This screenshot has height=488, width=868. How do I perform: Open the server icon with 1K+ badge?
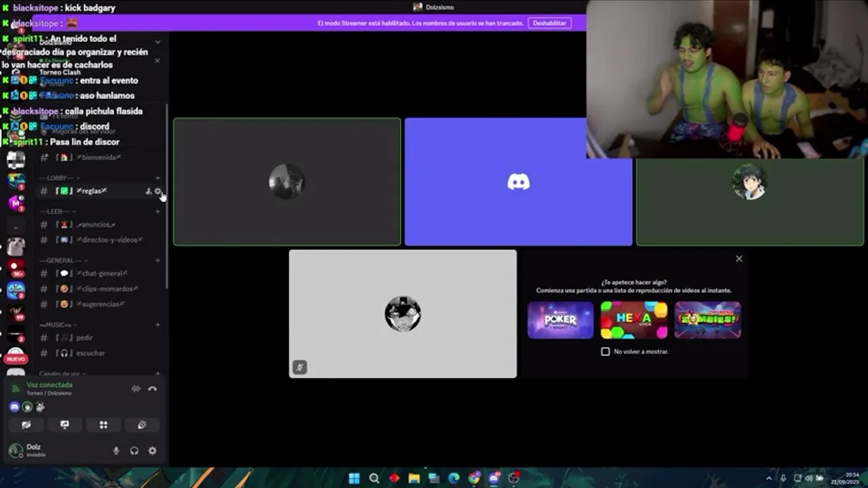16,268
